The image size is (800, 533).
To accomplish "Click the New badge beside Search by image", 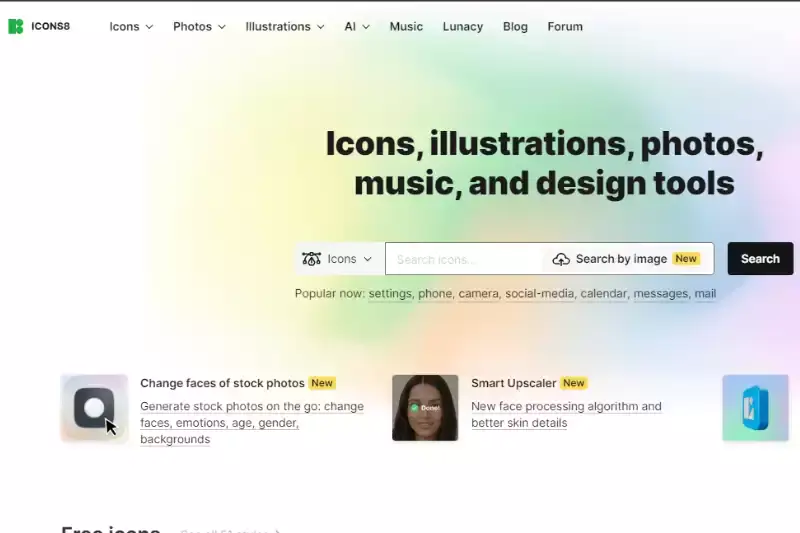I will [686, 259].
